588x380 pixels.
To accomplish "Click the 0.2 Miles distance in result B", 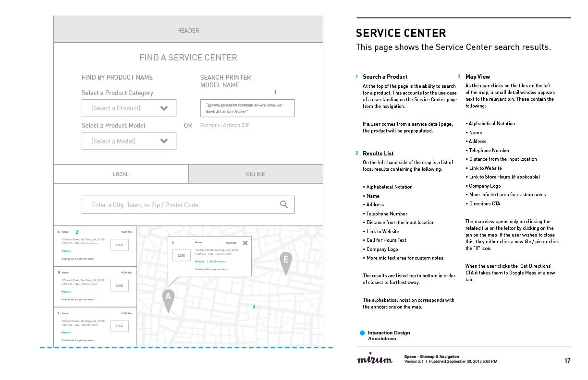I will [126, 273].
